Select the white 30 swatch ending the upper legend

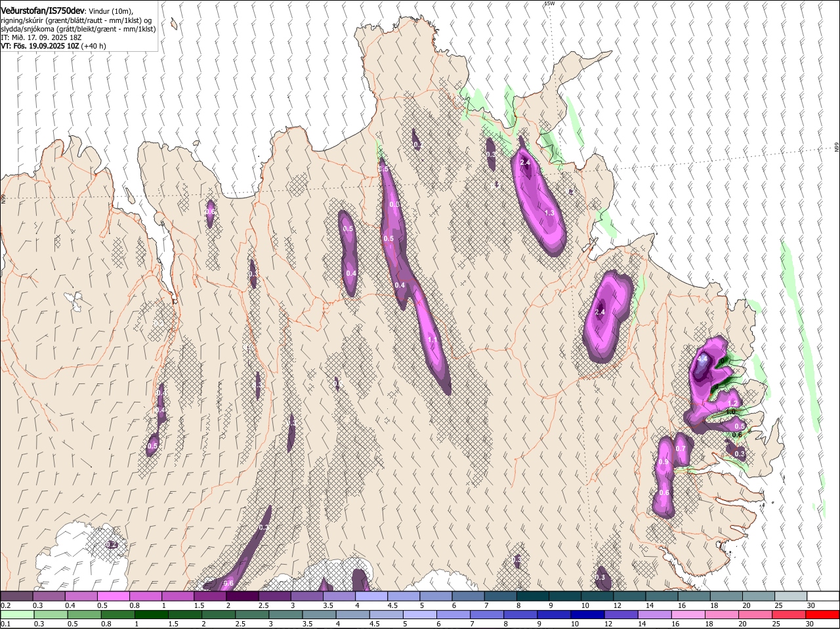point(823,596)
